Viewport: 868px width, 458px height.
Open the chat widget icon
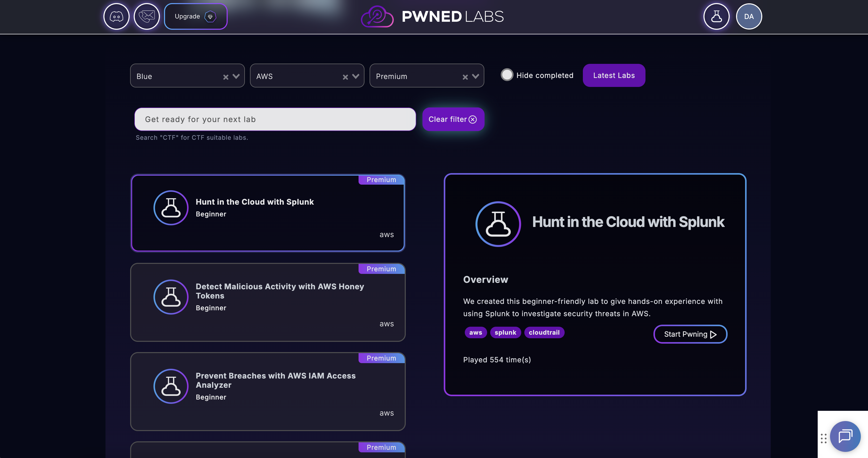[x=845, y=436]
